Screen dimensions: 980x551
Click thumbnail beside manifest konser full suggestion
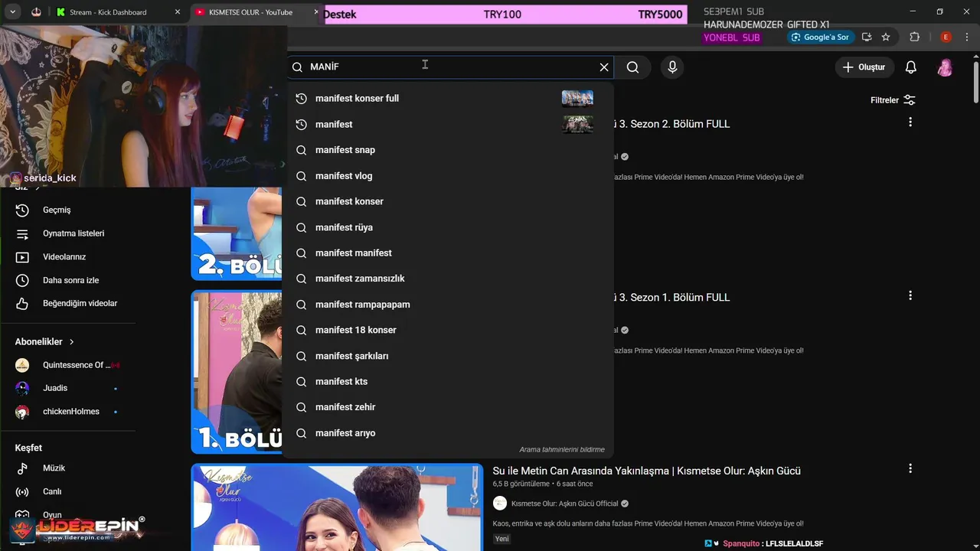pos(577,98)
